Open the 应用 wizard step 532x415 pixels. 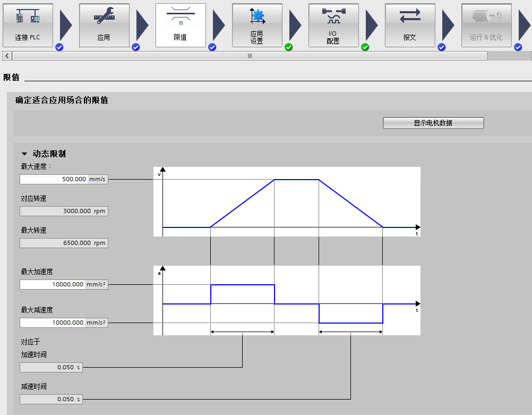point(104,25)
